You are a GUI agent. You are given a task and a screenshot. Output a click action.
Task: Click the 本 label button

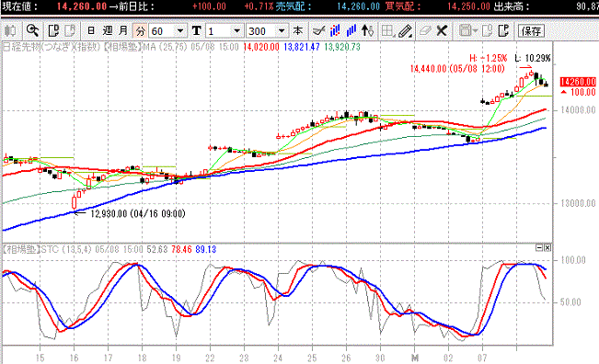point(297,30)
